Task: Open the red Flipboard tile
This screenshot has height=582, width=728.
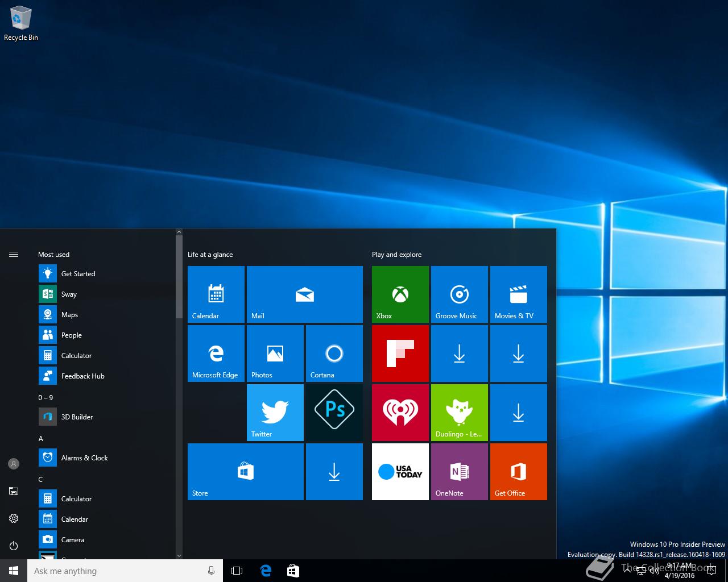Action: click(400, 354)
